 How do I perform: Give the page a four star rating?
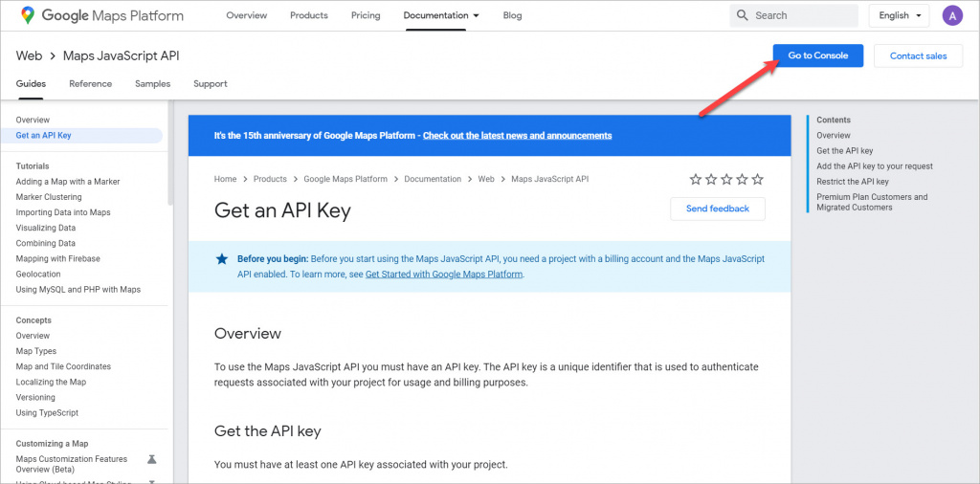742,179
